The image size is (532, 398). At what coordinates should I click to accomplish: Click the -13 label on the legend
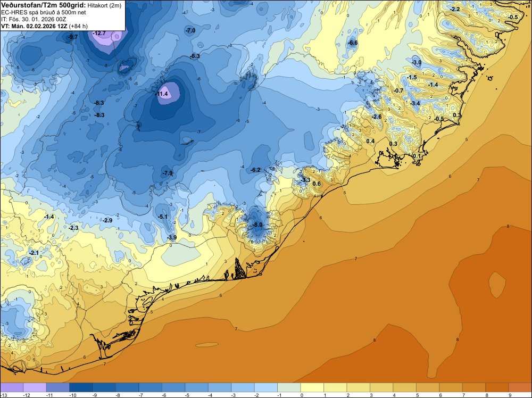[x=3, y=395]
